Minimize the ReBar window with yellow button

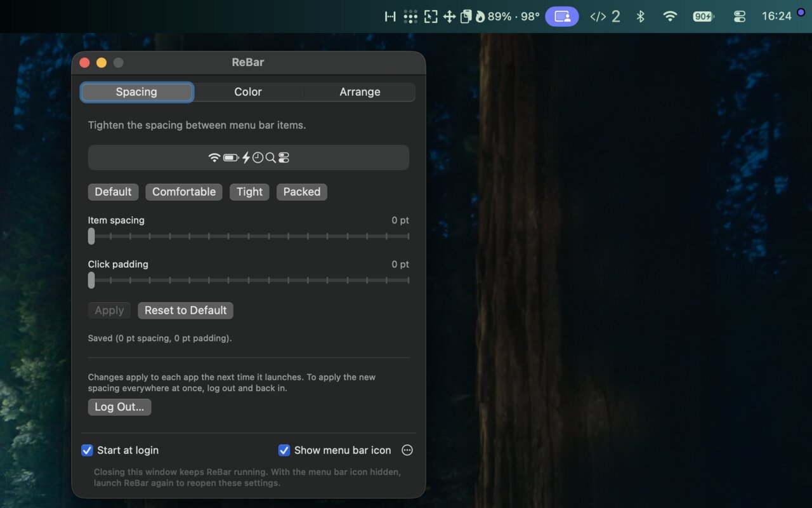(101, 62)
